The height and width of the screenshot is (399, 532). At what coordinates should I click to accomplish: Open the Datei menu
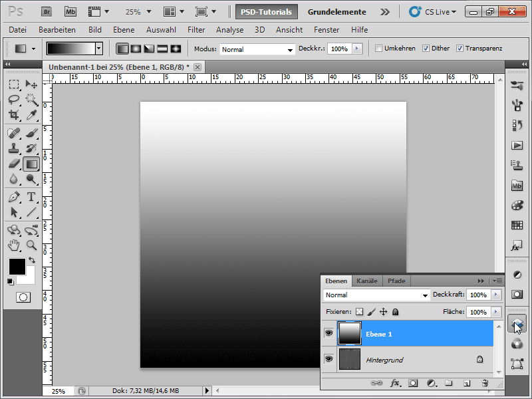pyautogui.click(x=18, y=30)
